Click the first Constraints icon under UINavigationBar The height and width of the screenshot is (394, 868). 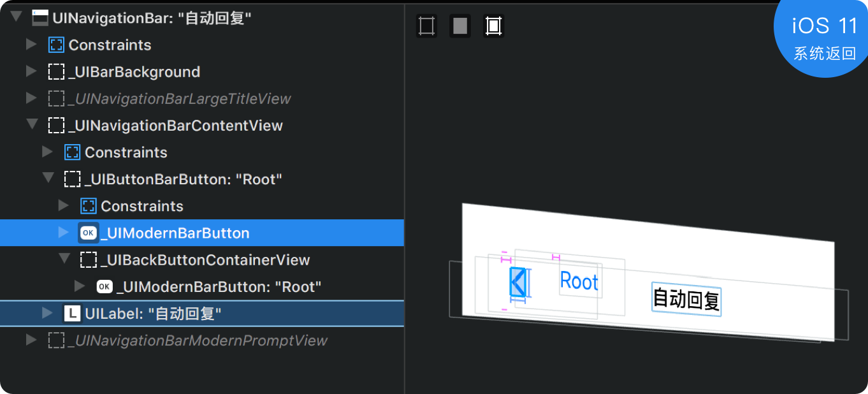(x=57, y=45)
